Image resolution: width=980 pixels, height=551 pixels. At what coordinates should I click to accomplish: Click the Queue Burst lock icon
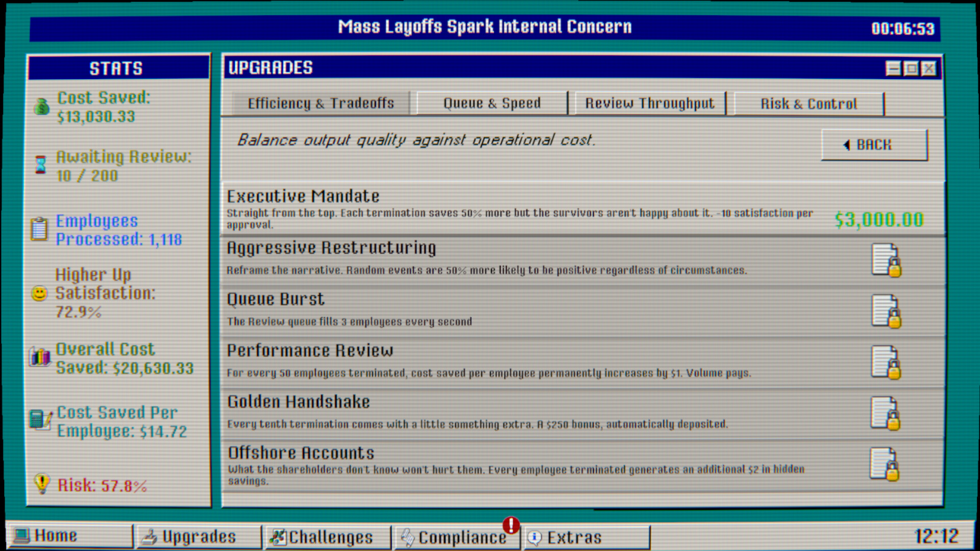coord(886,311)
